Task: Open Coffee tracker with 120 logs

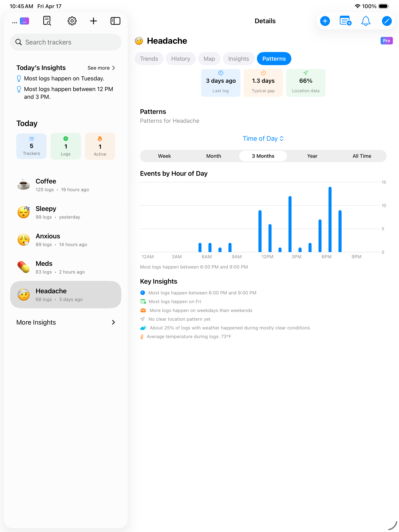Action: coord(66,185)
